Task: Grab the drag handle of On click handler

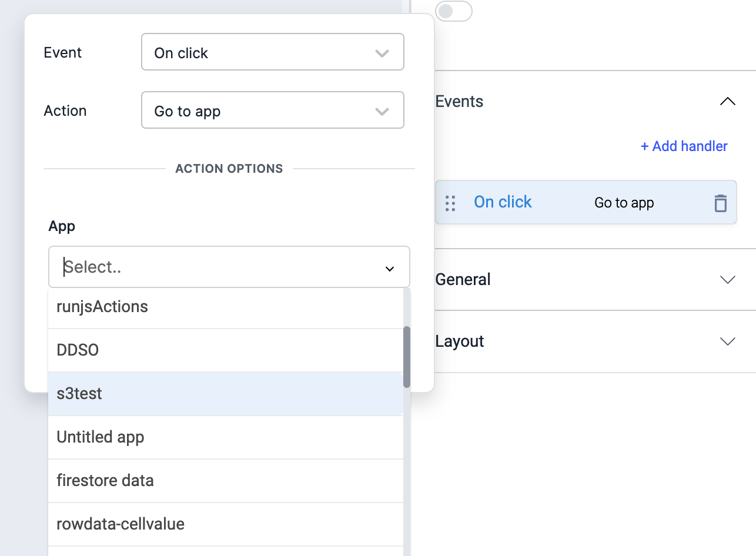Action: [450, 203]
